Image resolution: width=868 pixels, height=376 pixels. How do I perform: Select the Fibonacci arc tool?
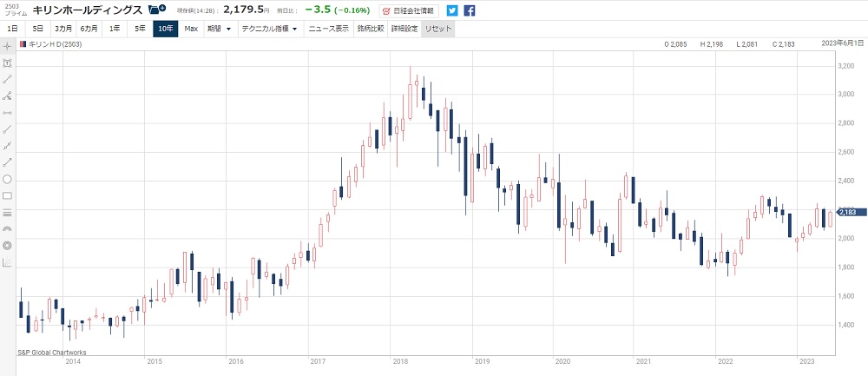pos(7,228)
